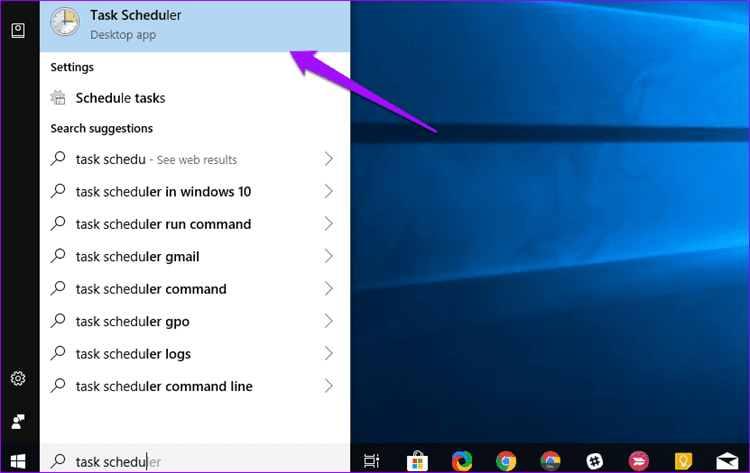Screen dimensions: 750x473
Task: Select 'task scheduler gmail' suggestion
Action: click(x=195, y=257)
